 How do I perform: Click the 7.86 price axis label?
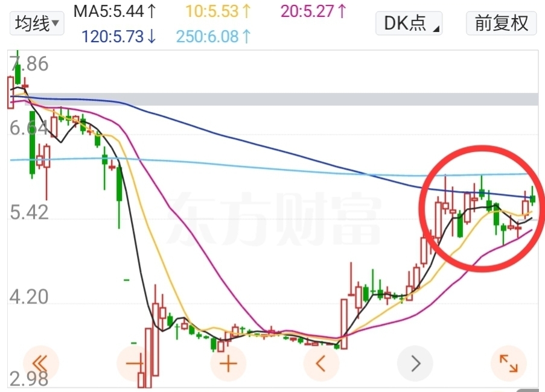(x=29, y=64)
